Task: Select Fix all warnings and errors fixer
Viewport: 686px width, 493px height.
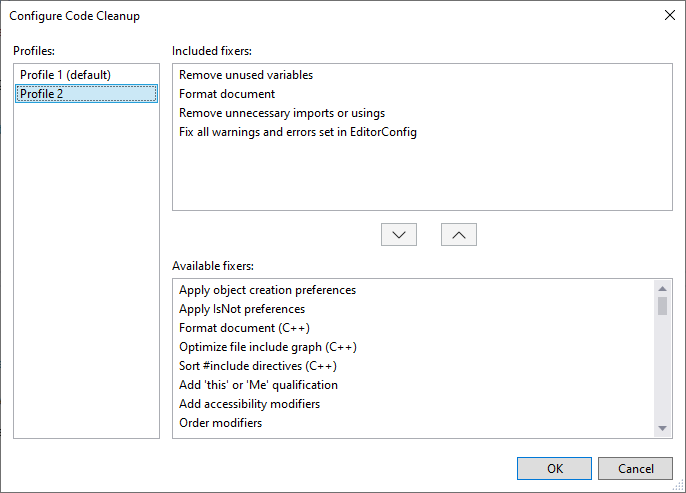Action: pyautogui.click(x=298, y=132)
